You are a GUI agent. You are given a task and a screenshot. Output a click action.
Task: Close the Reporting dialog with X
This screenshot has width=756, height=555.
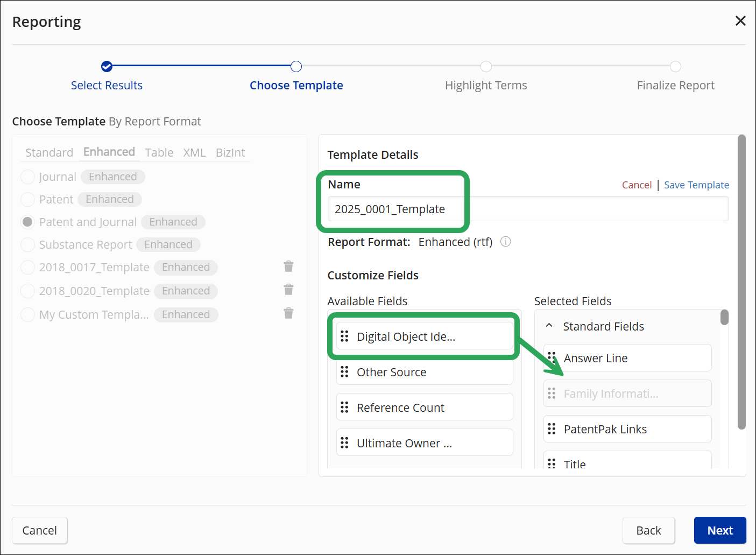740,21
